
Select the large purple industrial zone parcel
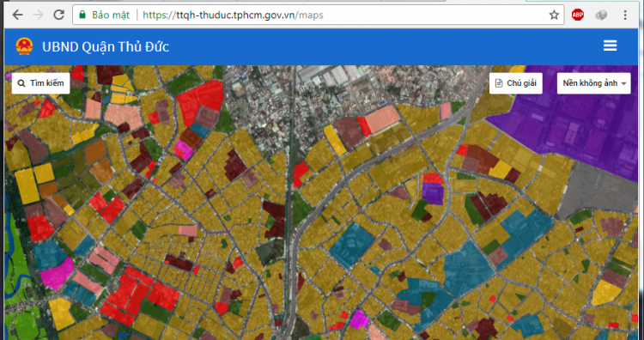pyautogui.click(x=575, y=119)
